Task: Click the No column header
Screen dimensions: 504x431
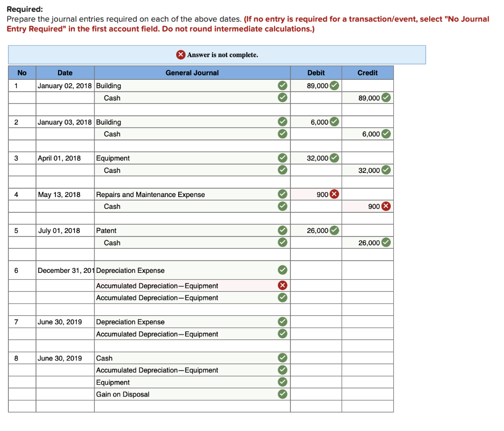Action: pos(22,73)
